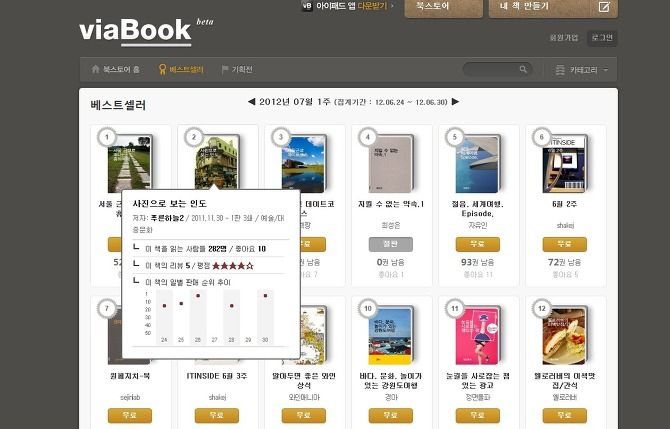
Task: Open rank 4 gray book cover
Action: [391, 164]
